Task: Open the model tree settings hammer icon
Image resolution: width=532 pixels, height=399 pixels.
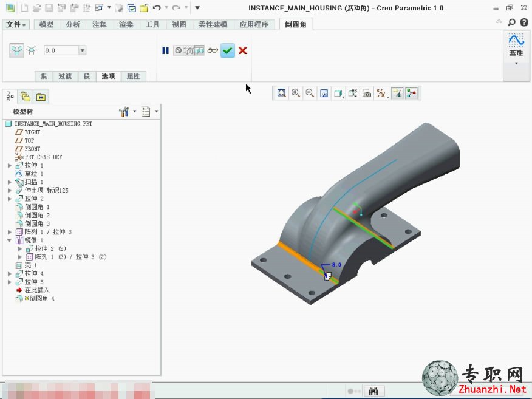Action: click(124, 112)
